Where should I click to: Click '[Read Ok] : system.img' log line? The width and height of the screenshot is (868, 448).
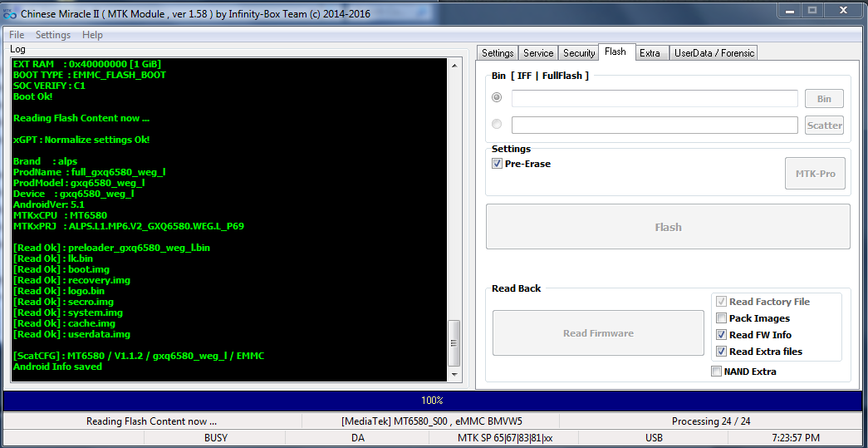click(x=68, y=313)
